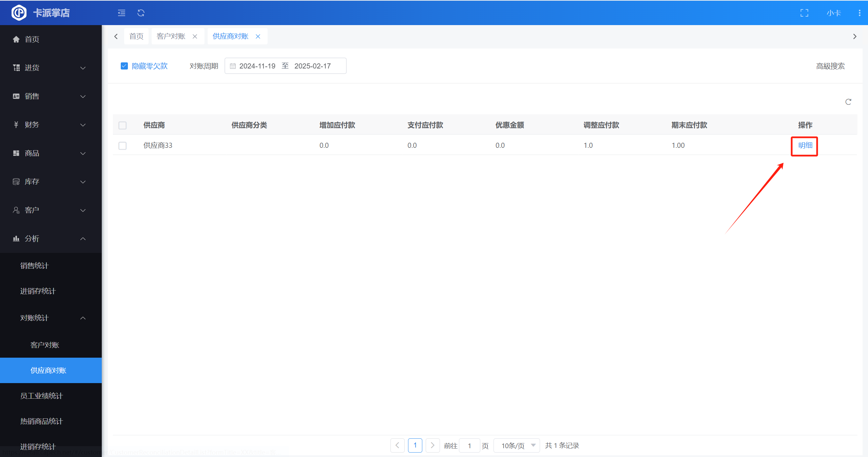Image resolution: width=868 pixels, height=457 pixels.
Task: Open the 10条/页 page size dropdown
Action: 517,445
